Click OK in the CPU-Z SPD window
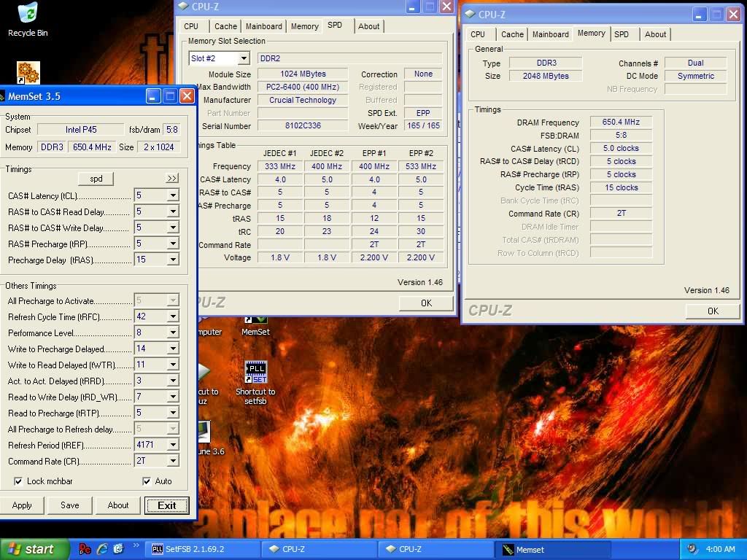747x560 pixels. (x=426, y=303)
